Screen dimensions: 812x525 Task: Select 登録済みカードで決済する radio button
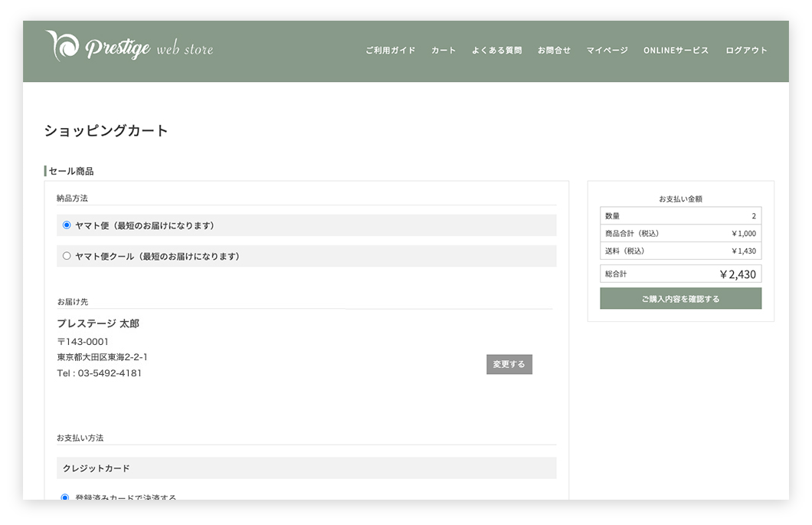tap(65, 497)
